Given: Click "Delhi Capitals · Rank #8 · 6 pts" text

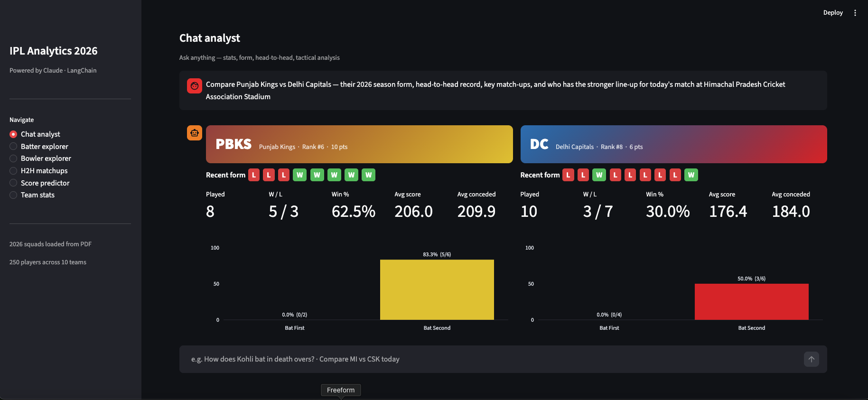Looking at the screenshot, I should tap(599, 147).
